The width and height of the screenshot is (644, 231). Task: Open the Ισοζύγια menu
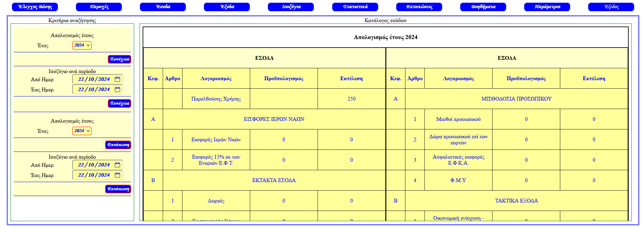[x=291, y=7]
